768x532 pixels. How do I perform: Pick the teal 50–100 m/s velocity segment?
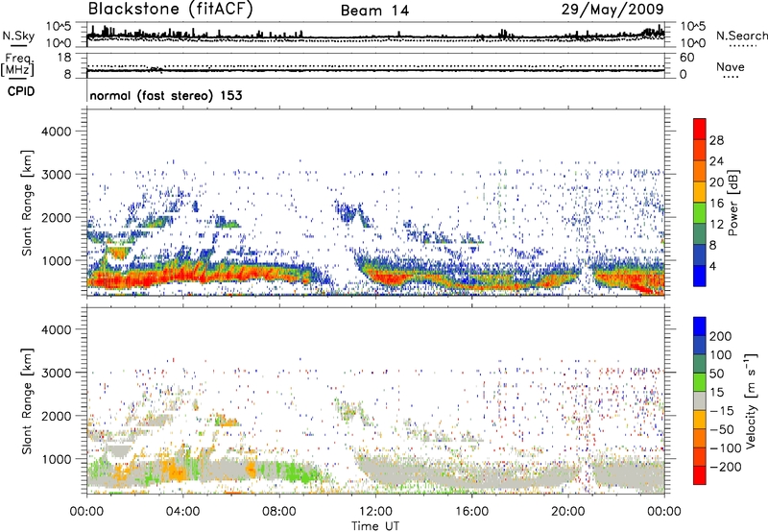point(700,364)
